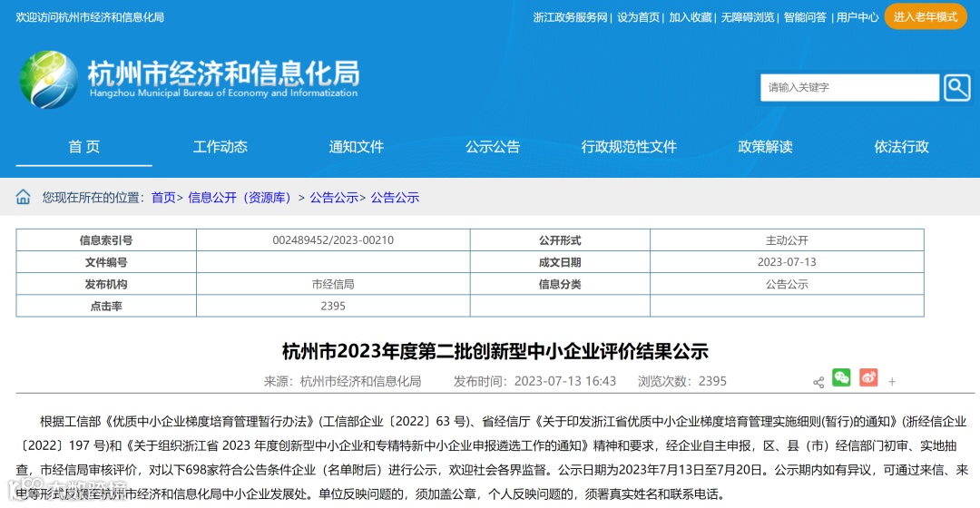Screen dimensions: 980x508
Task: Share the article via the Weibo icon
Action: tap(868, 377)
